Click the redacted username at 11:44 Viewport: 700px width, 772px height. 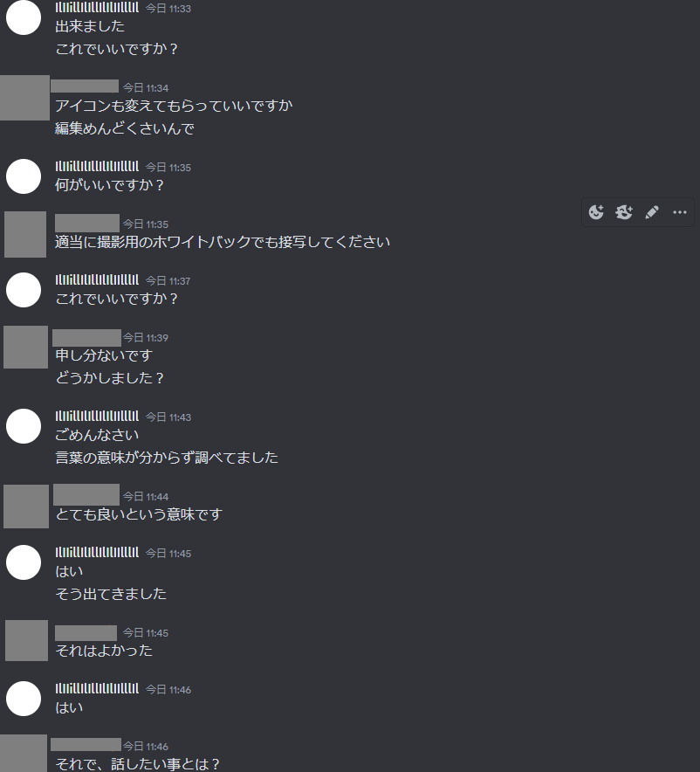[86, 495]
